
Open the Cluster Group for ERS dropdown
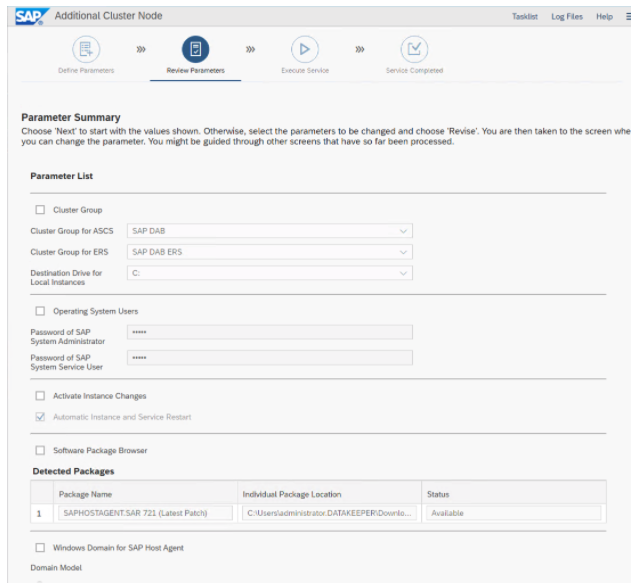pos(269,252)
